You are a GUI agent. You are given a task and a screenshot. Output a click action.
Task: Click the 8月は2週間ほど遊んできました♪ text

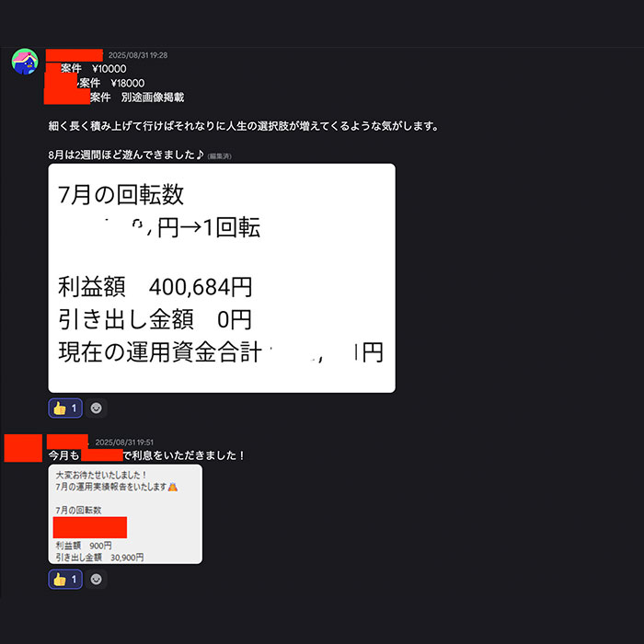126,155
